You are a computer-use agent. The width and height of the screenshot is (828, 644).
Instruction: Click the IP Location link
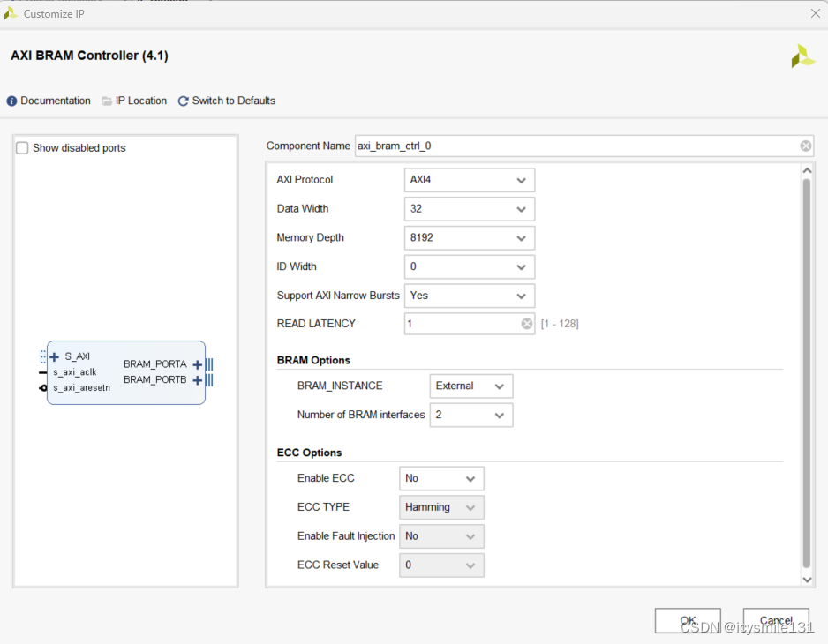[141, 101]
